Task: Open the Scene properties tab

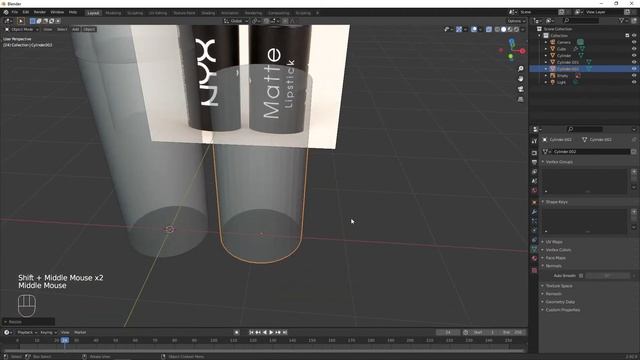Action: pos(534,181)
